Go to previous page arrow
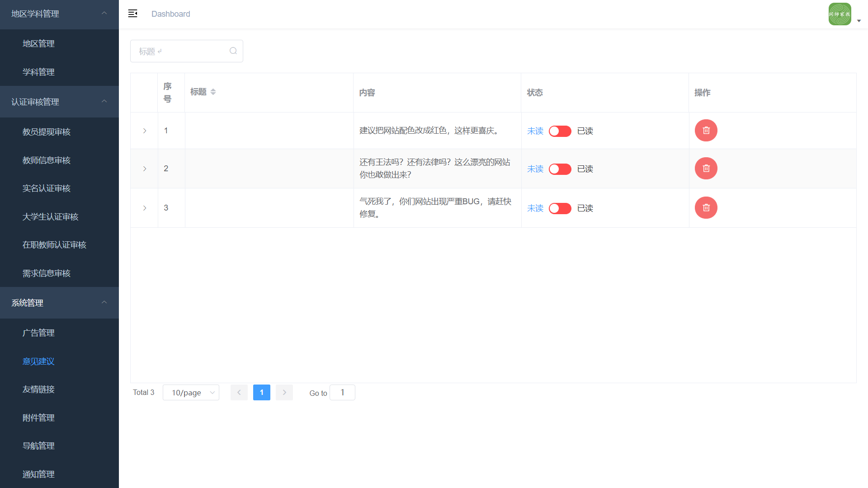This screenshot has width=868, height=488. pos(239,393)
